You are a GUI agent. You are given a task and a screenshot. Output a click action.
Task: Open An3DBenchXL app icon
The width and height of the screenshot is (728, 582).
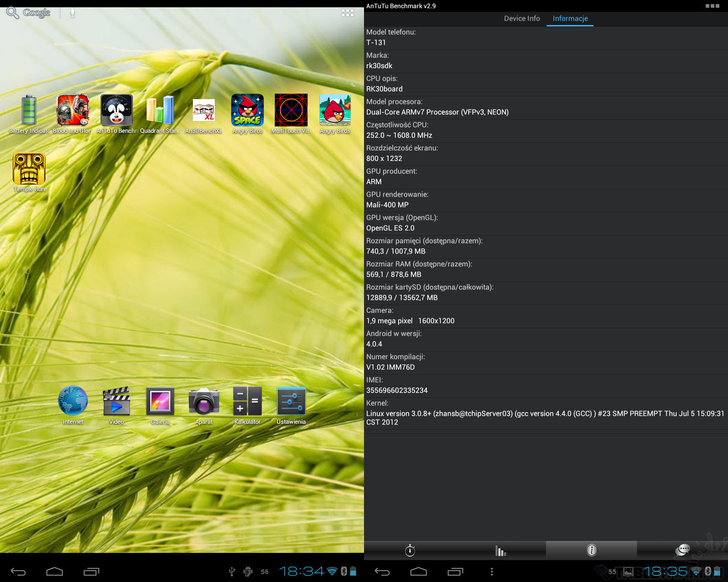(x=203, y=110)
